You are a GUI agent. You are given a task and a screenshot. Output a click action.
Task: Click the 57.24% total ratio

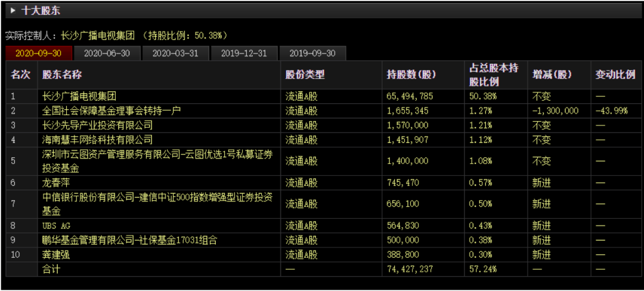click(x=482, y=269)
